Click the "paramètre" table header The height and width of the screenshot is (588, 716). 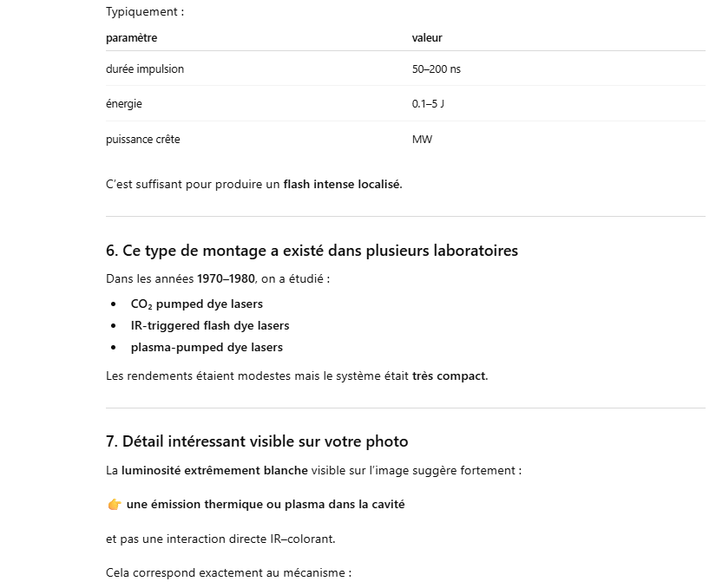tap(132, 38)
